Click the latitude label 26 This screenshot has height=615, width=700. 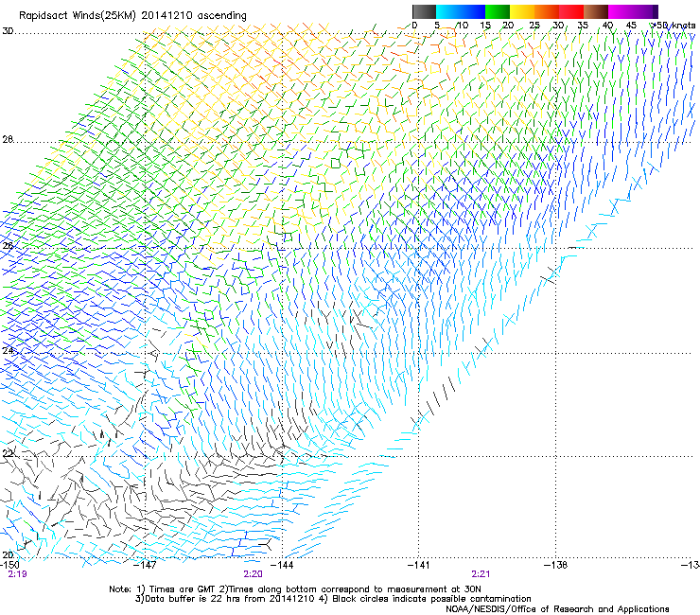8,246
